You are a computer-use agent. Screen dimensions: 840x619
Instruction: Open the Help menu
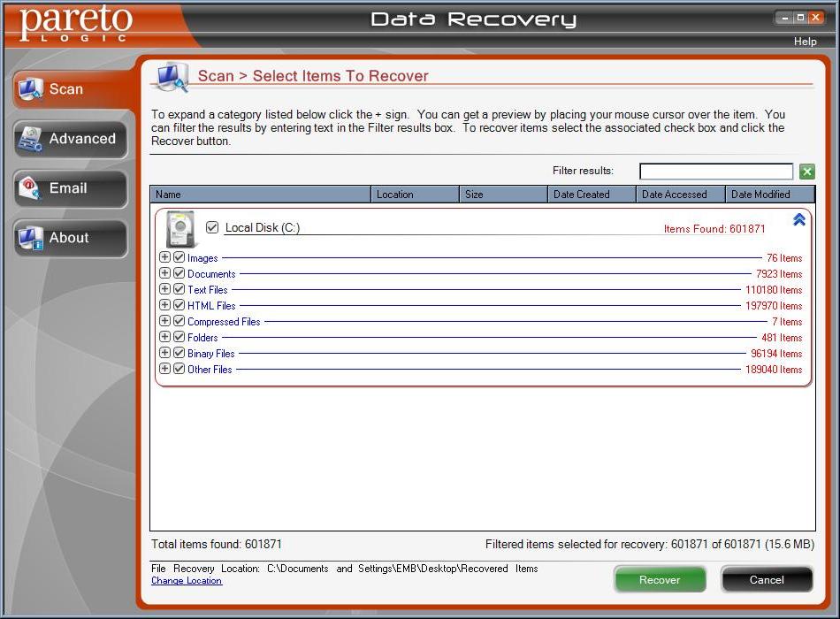tap(805, 42)
